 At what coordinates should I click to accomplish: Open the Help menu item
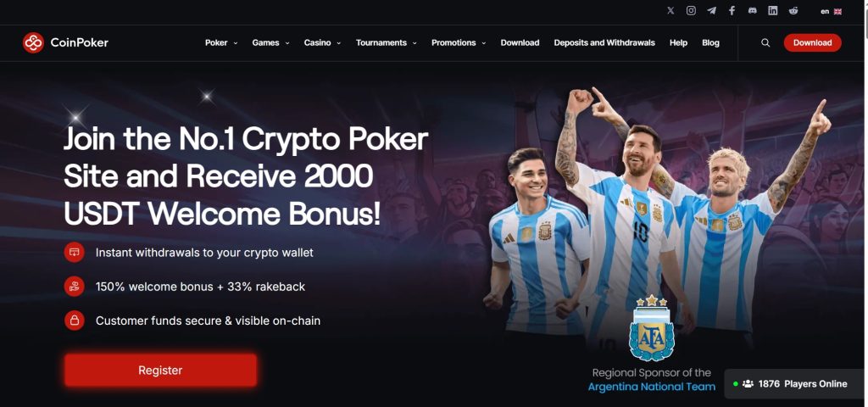[x=678, y=42]
